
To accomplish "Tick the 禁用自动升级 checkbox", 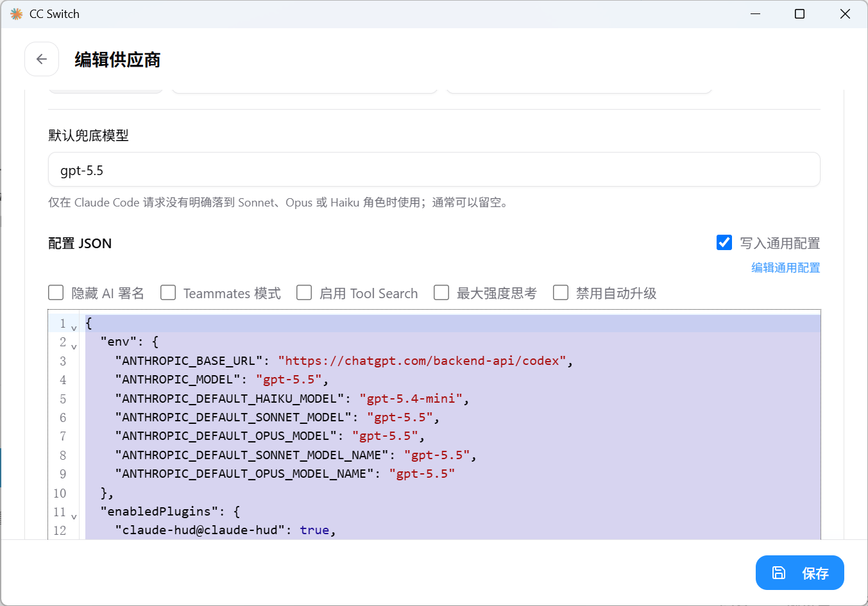I will pyautogui.click(x=561, y=292).
